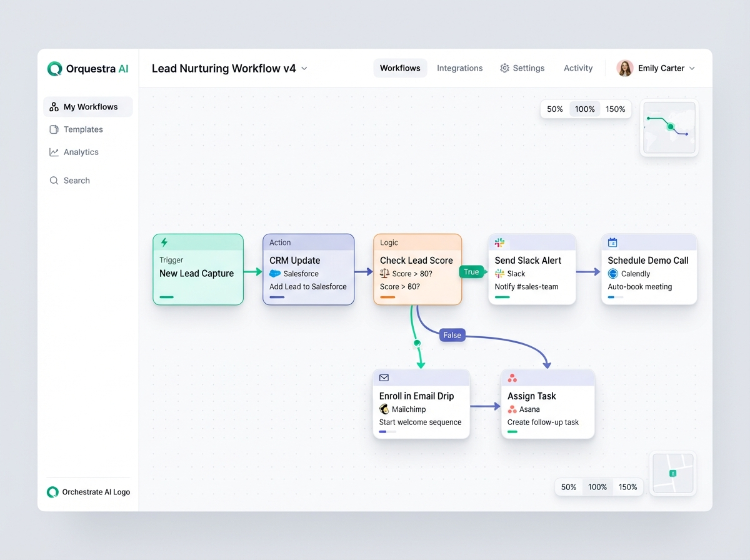Select My Workflows in the sidebar
The width and height of the screenshot is (750, 560).
[x=88, y=107]
